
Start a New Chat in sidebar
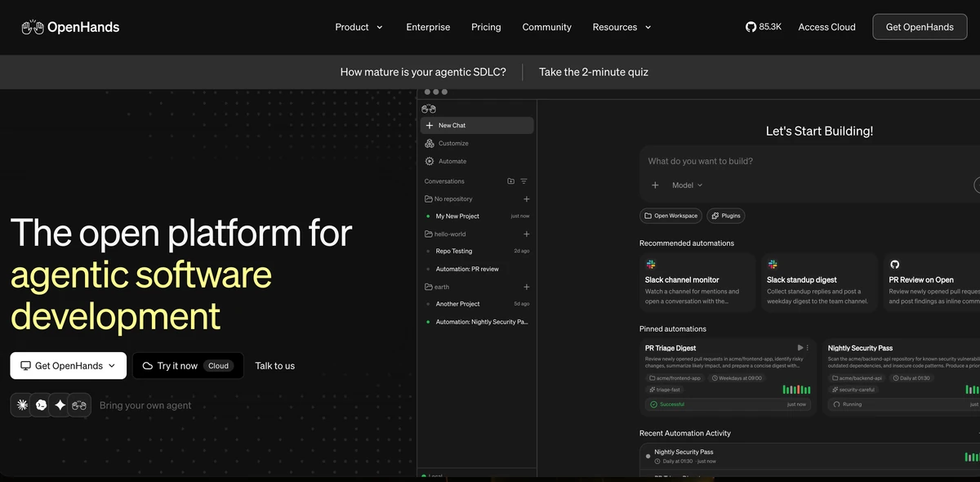[477, 125]
